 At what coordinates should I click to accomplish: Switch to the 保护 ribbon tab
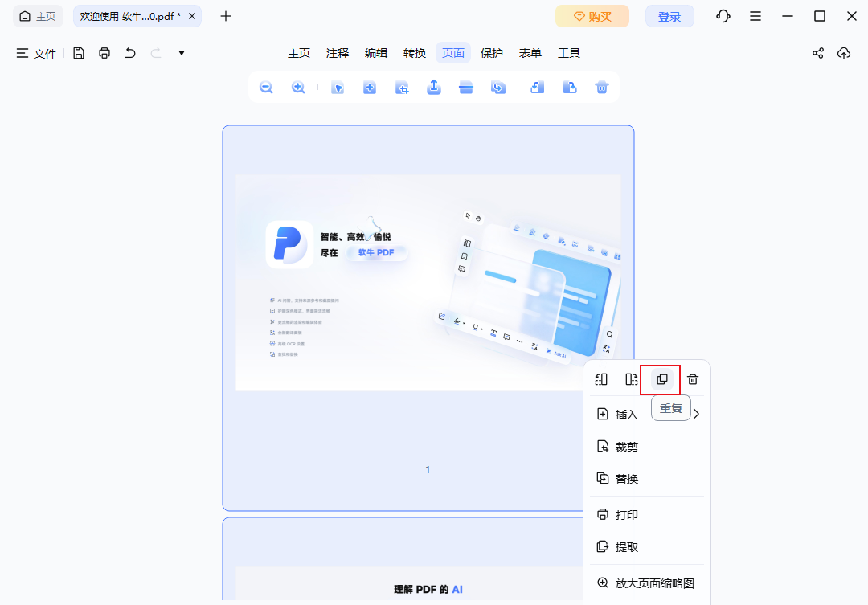(492, 53)
